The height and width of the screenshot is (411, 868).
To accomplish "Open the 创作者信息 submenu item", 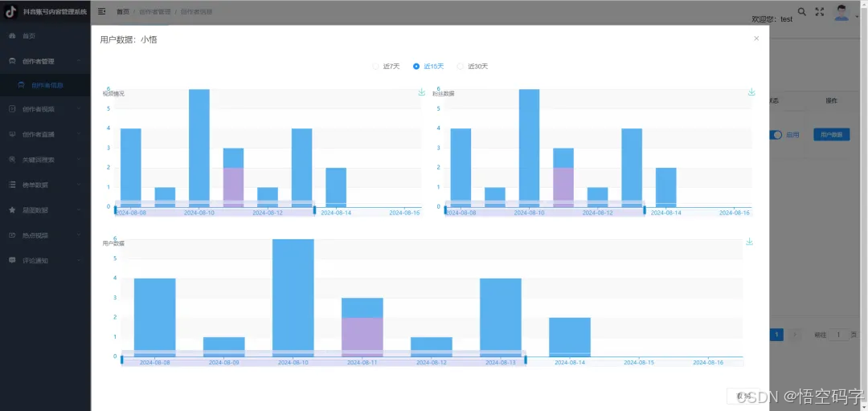I will click(45, 85).
